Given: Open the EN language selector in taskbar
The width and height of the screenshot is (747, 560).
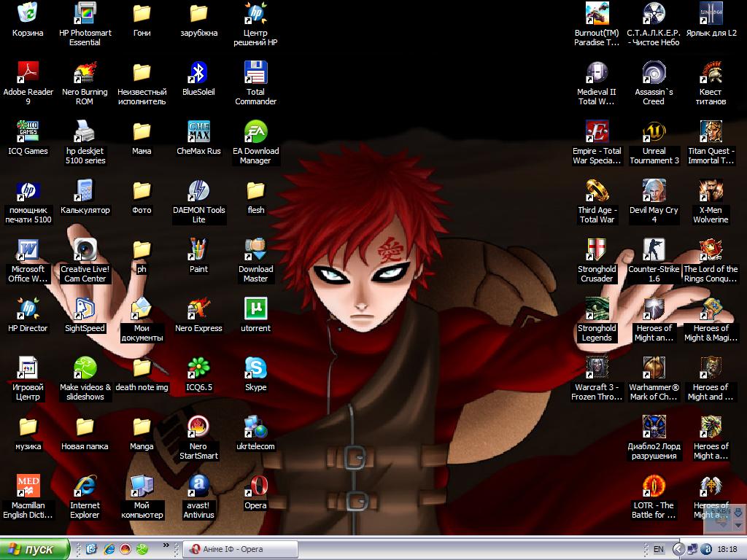Looking at the screenshot, I should coord(658,549).
